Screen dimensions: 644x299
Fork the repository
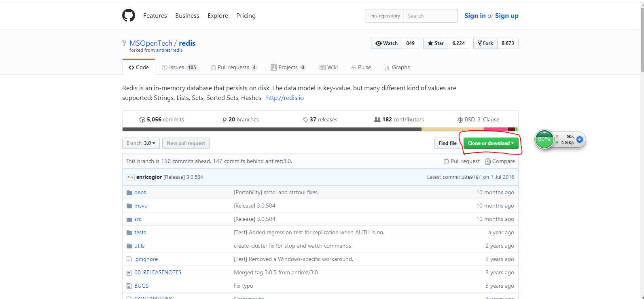click(485, 43)
